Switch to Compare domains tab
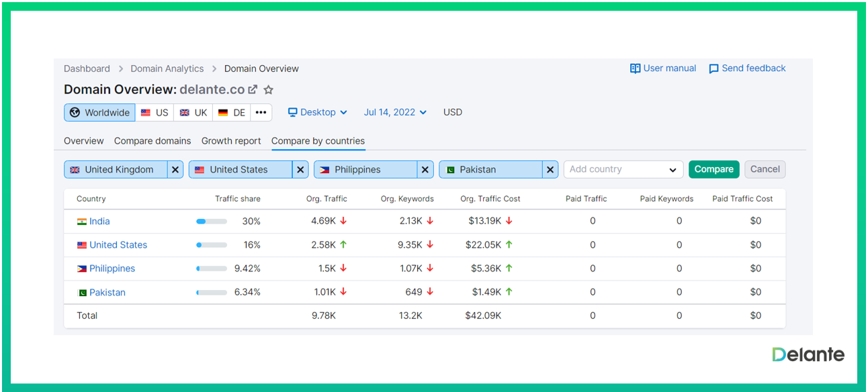The width and height of the screenshot is (868, 392). [153, 141]
